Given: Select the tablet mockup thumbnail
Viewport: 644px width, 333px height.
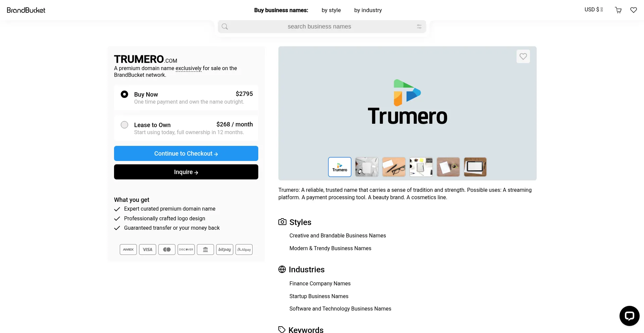Looking at the screenshot, I should click(475, 167).
